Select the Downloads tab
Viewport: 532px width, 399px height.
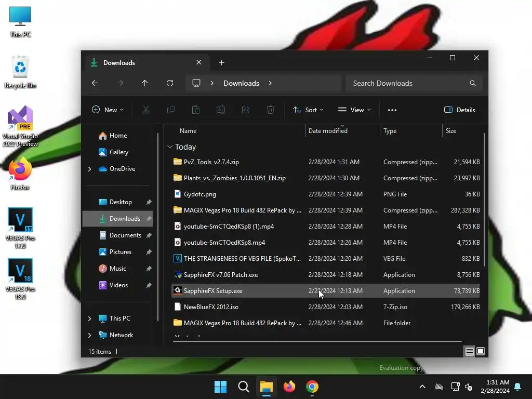pos(146,63)
